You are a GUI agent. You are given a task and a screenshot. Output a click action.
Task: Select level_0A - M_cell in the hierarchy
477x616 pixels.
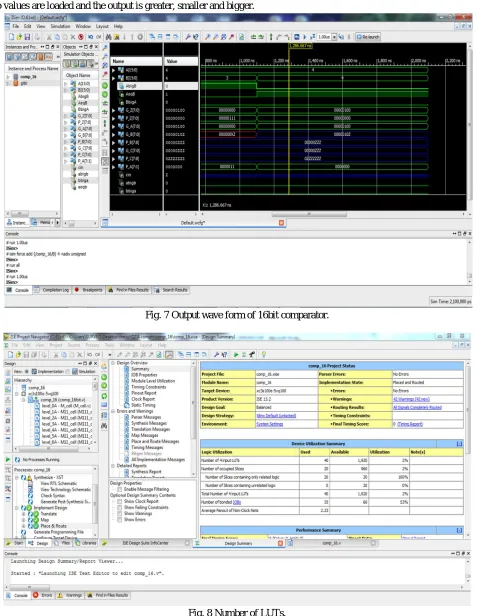(66, 406)
